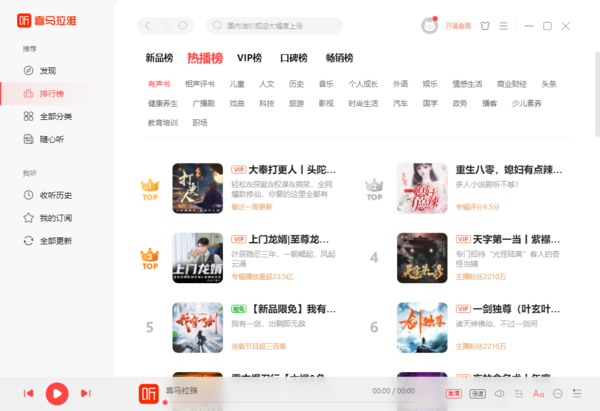The image size is (600, 411).
Task: Skip to the next track
Action: click(x=86, y=393)
